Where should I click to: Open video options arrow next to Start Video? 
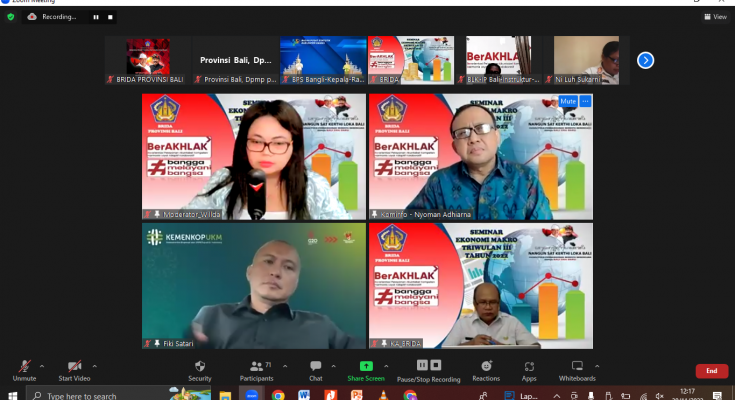(x=95, y=366)
